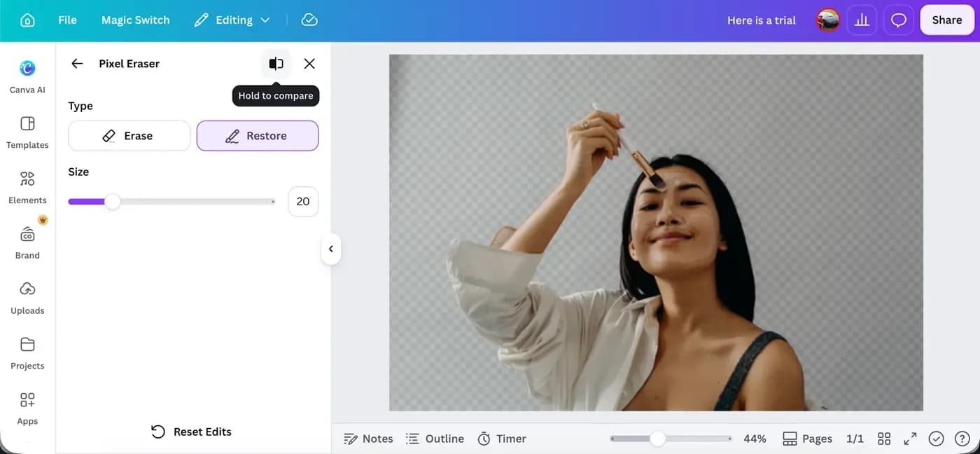Open the user profile avatar
This screenshot has width=980, height=454.
[828, 20]
